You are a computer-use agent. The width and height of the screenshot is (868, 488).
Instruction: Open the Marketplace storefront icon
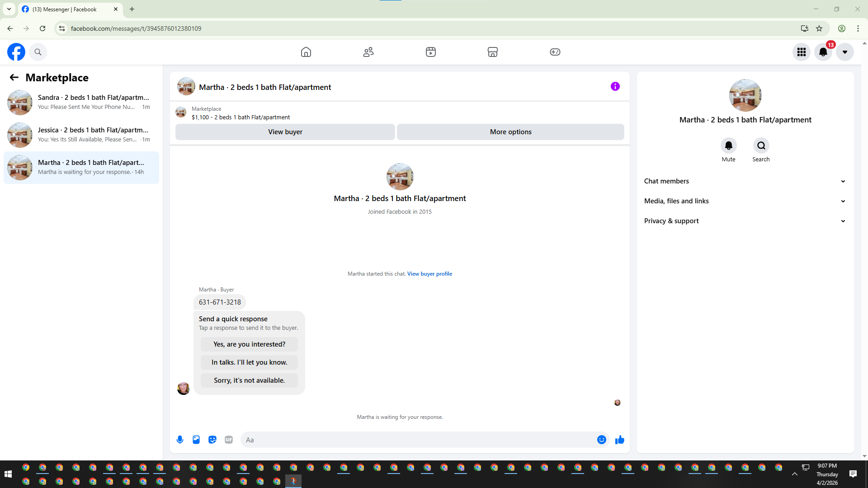tap(493, 52)
